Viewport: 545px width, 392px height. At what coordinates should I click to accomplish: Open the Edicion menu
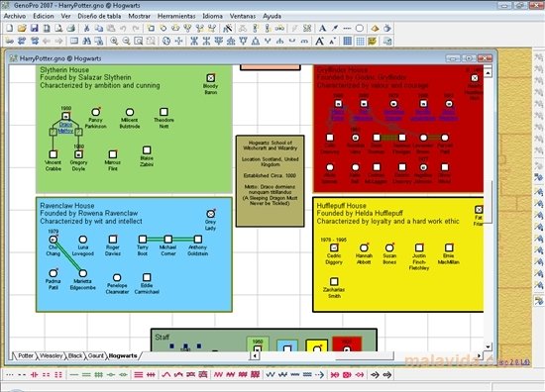(44, 16)
